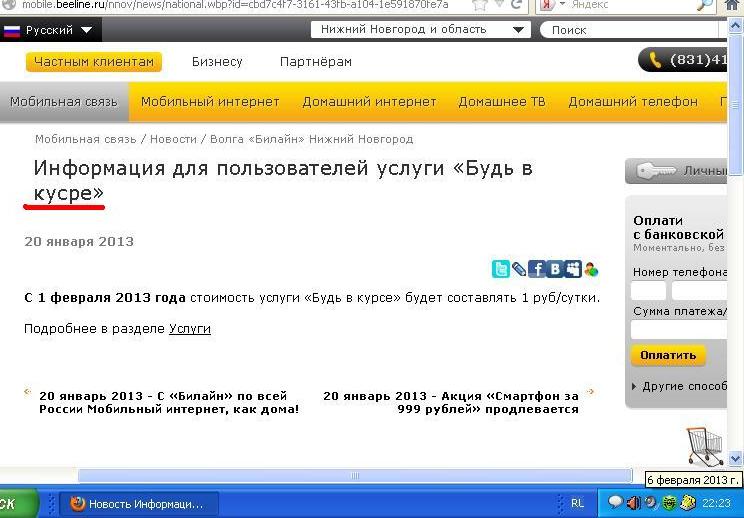Click the LiveJournal pencil share icon
Viewport: 744px width, 518px height.
click(519, 269)
